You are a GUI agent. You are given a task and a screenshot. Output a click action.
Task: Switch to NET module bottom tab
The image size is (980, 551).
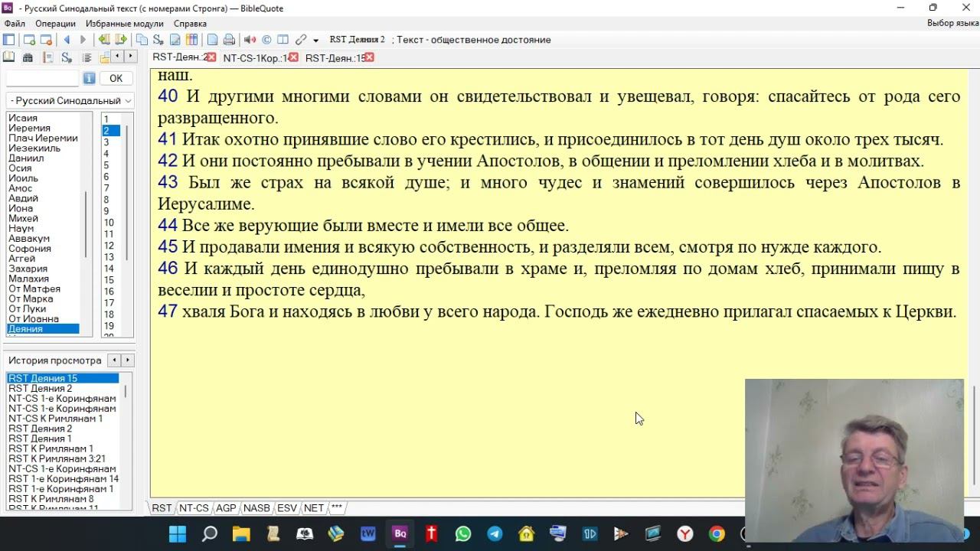(x=314, y=507)
